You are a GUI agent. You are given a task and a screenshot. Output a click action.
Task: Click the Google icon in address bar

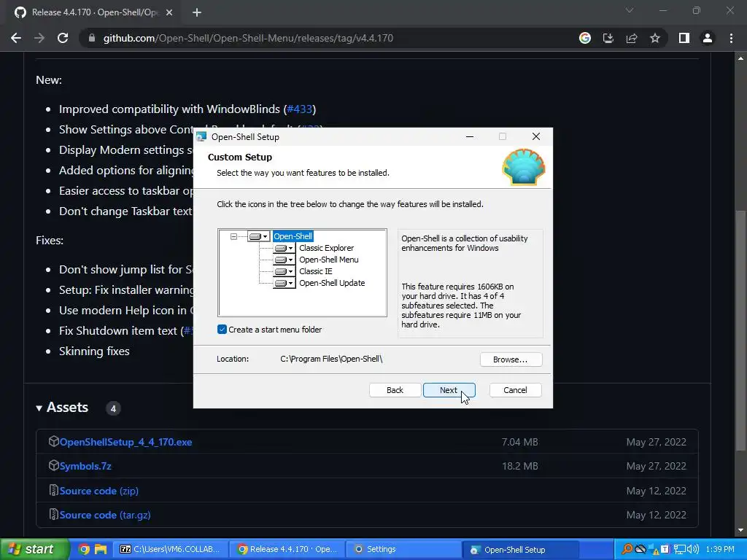[x=585, y=38]
